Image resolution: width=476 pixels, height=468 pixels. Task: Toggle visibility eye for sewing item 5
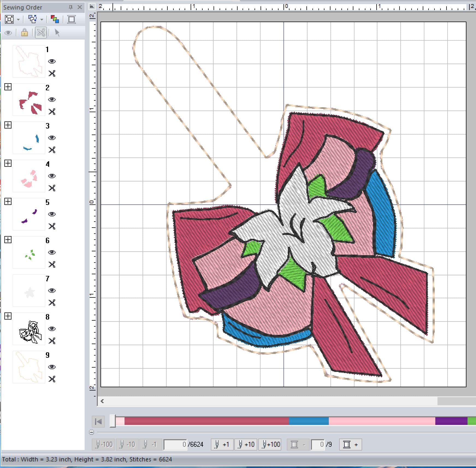(52, 214)
